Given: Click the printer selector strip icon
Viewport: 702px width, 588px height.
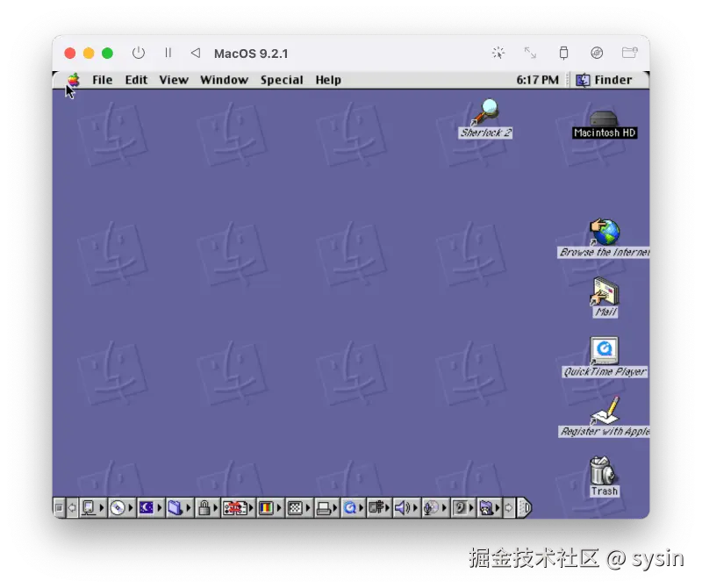Looking at the screenshot, I should (x=323, y=508).
